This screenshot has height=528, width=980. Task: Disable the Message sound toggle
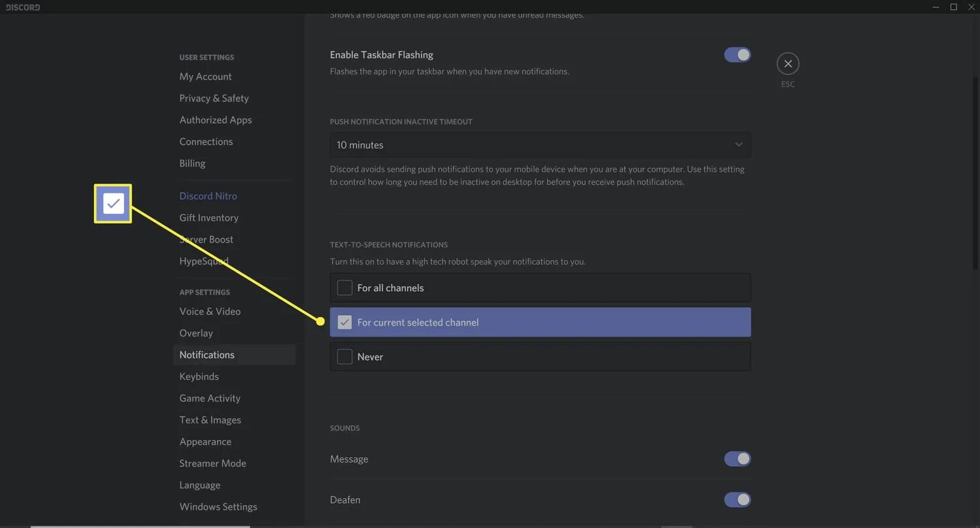737,459
